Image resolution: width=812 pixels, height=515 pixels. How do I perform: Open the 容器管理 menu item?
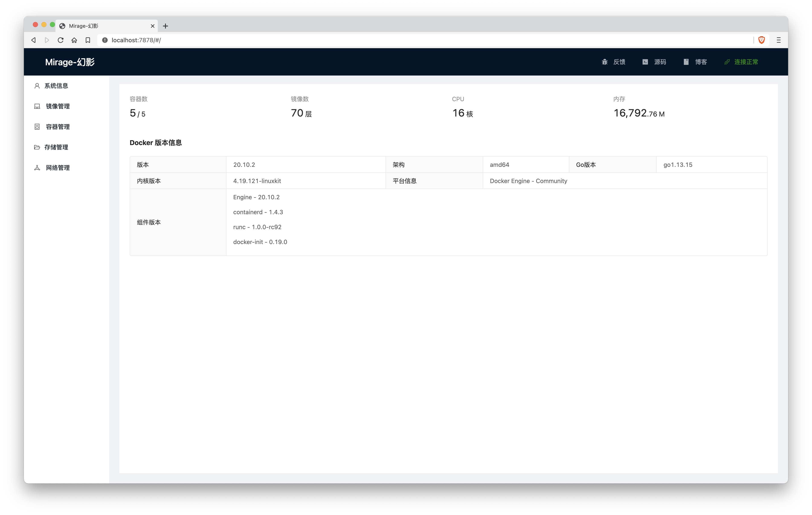pos(58,127)
